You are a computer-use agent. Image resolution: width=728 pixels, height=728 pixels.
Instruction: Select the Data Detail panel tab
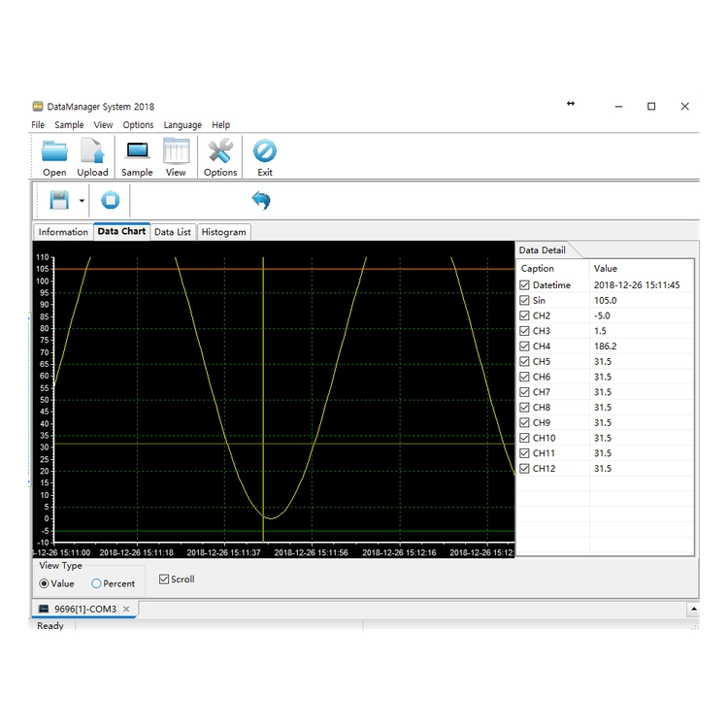click(543, 250)
